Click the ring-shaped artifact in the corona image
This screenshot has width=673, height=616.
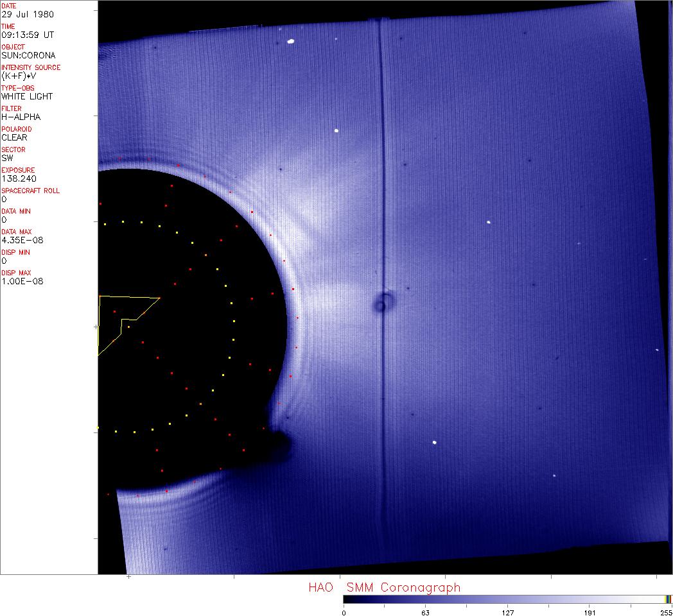384,302
